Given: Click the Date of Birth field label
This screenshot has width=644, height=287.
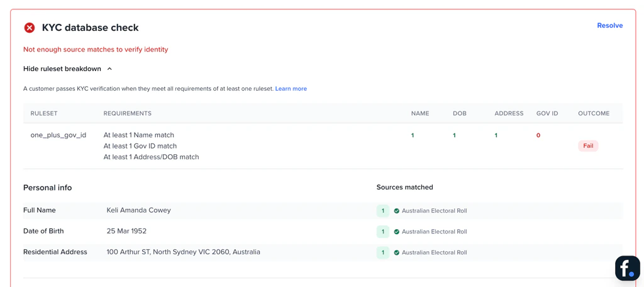Looking at the screenshot, I should click(x=43, y=231).
